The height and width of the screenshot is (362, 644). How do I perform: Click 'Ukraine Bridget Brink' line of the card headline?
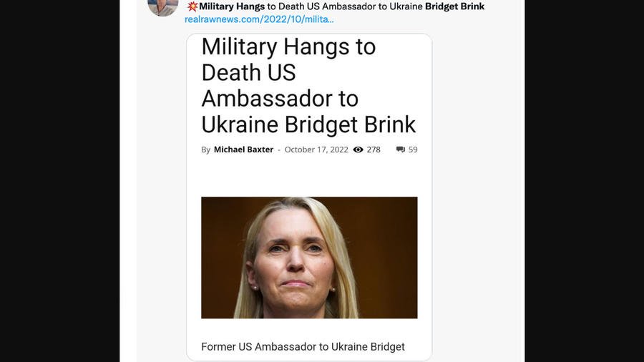point(308,124)
